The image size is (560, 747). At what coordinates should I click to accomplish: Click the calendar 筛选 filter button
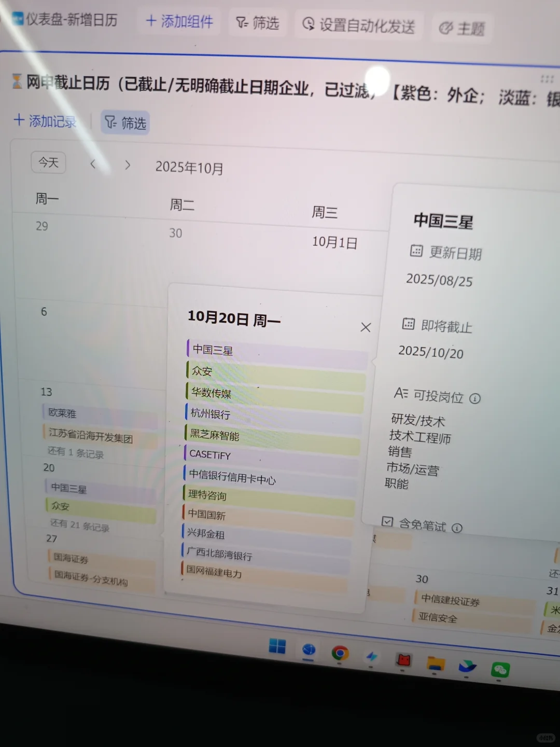[125, 122]
